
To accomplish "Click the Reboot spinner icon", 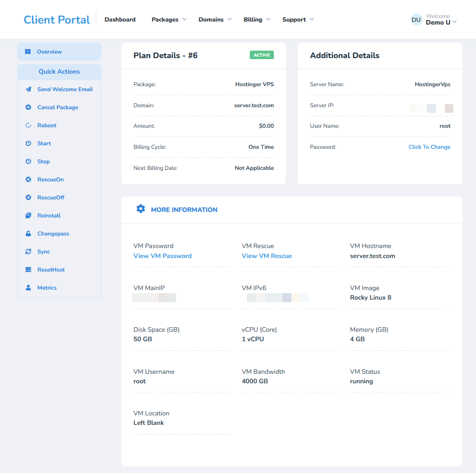I will [x=29, y=125].
